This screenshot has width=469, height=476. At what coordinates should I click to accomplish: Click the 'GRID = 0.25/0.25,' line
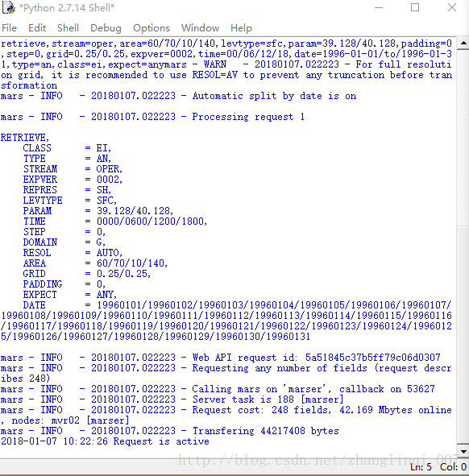(87, 274)
